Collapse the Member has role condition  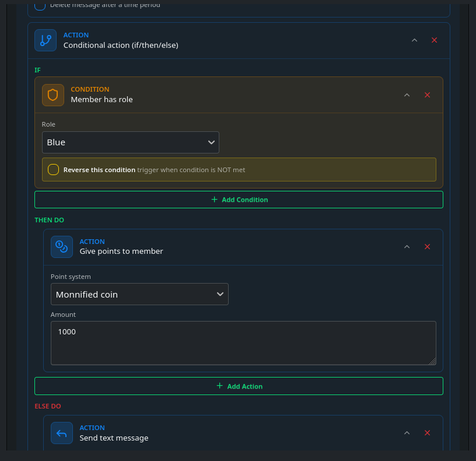407,95
